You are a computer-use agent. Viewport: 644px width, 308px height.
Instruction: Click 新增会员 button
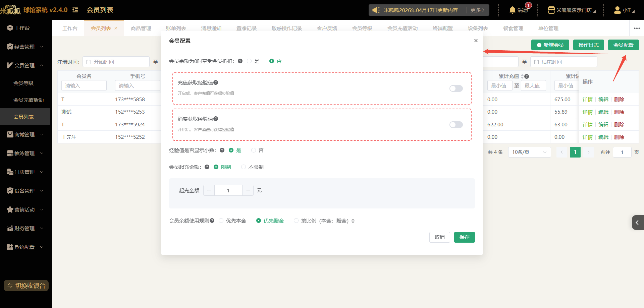[x=550, y=45]
